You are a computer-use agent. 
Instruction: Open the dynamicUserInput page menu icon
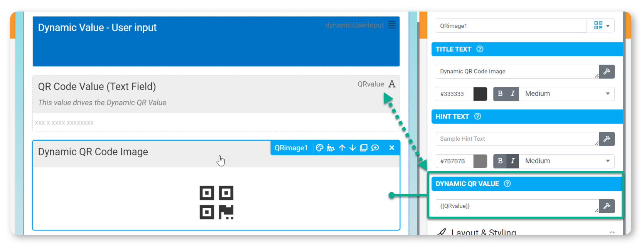coord(392,25)
